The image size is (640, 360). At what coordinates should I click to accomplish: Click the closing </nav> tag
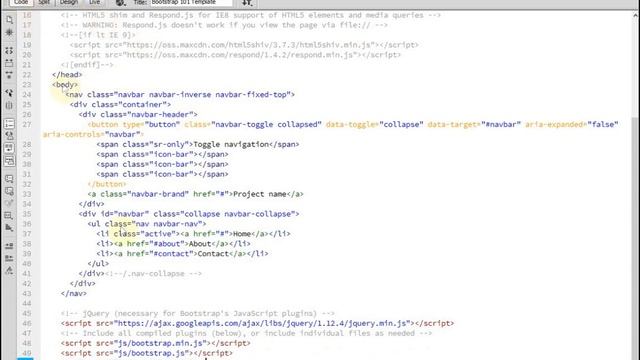pos(74,293)
